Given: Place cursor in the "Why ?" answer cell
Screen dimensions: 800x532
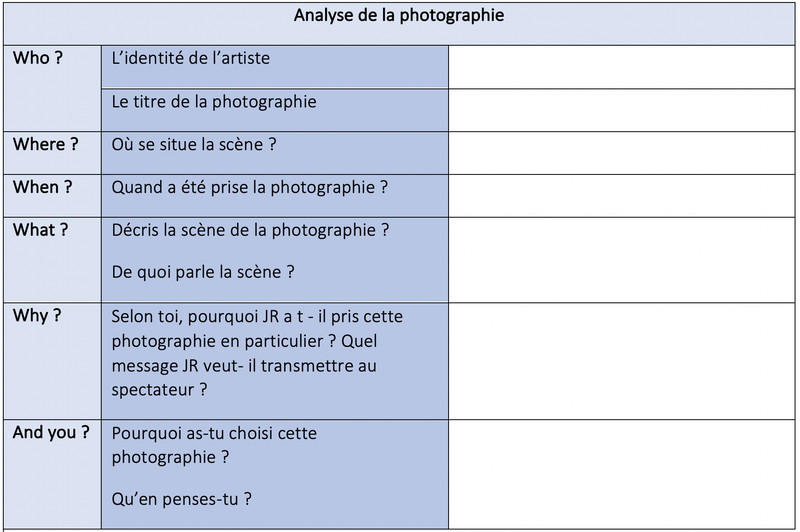Looking at the screenshot, I should [621, 359].
